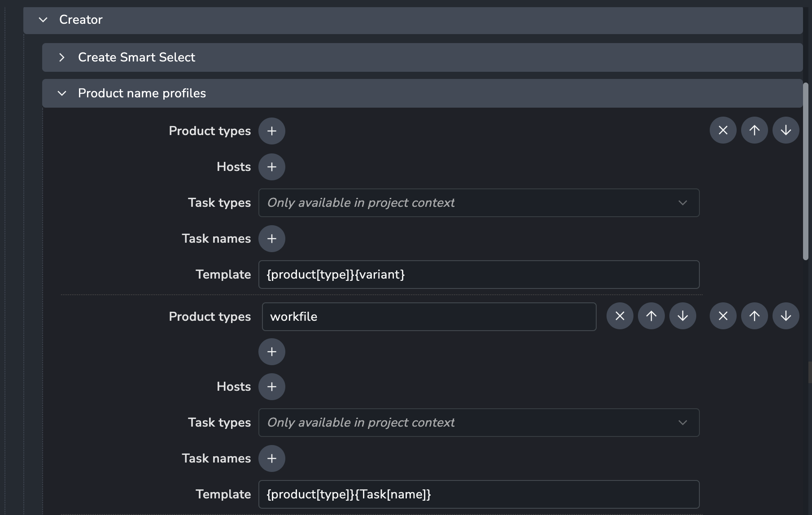The height and width of the screenshot is (515, 812).
Task: Open Task types dropdown in workfile profile
Action: pyautogui.click(x=478, y=423)
